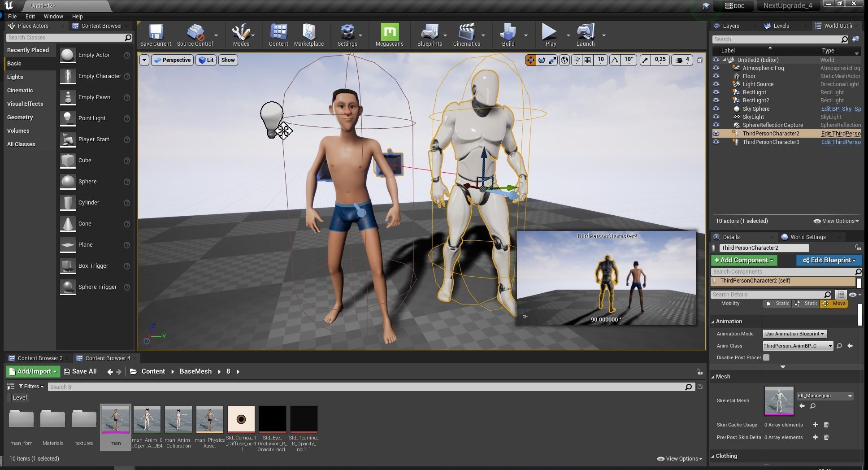Open viewport options dropdown arrow

click(x=144, y=60)
